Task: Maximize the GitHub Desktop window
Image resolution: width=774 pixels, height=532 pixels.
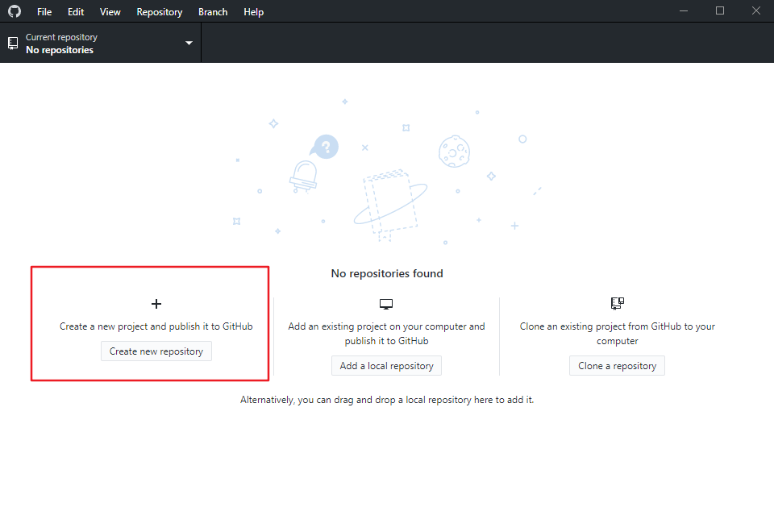Action: coord(720,11)
